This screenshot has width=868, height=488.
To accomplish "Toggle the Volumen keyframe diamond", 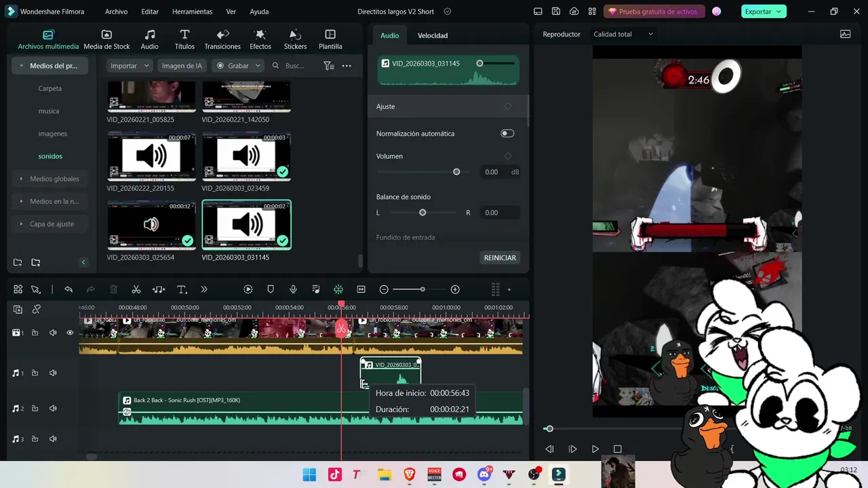I will [508, 156].
